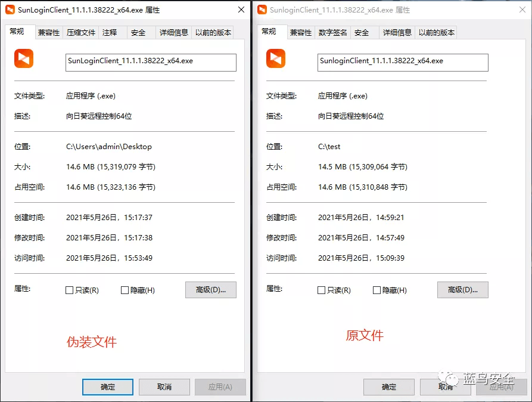Tick 隐藏(H) checkbox in the left dialog
This screenshot has width=532, height=402.
coord(125,290)
